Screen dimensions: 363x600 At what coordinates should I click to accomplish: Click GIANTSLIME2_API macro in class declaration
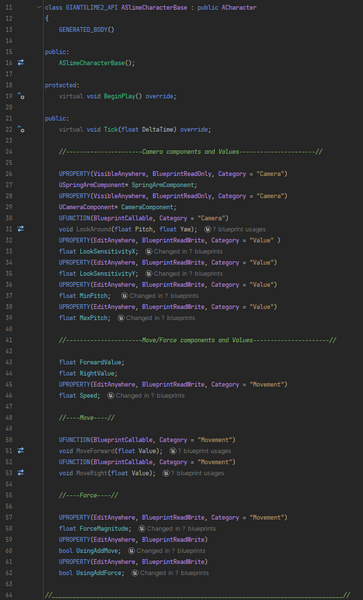tap(92, 7)
